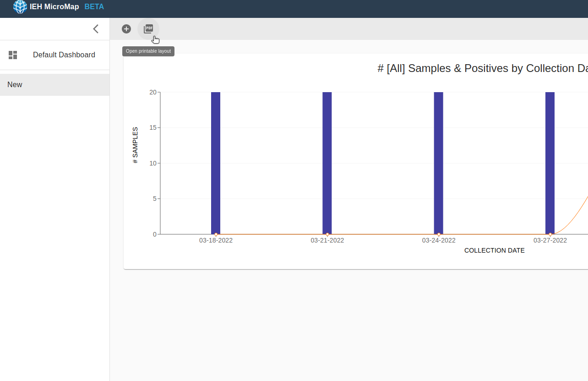This screenshot has height=381, width=588.
Task: Select the New dashboard entry
Action: 54,85
